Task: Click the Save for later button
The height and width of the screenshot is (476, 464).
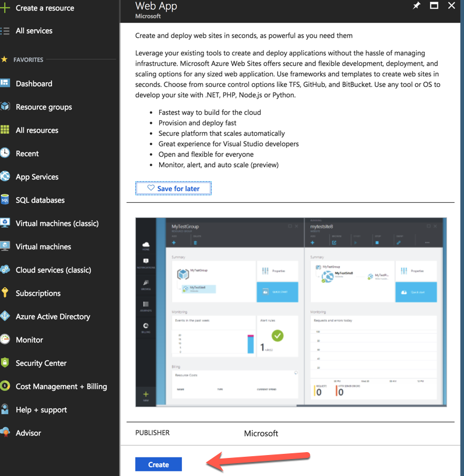Action: click(173, 188)
